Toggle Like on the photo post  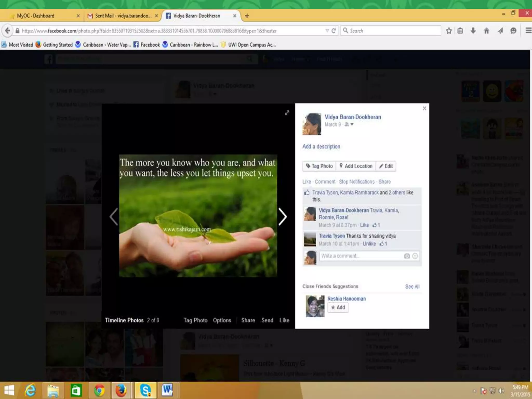[x=307, y=182]
